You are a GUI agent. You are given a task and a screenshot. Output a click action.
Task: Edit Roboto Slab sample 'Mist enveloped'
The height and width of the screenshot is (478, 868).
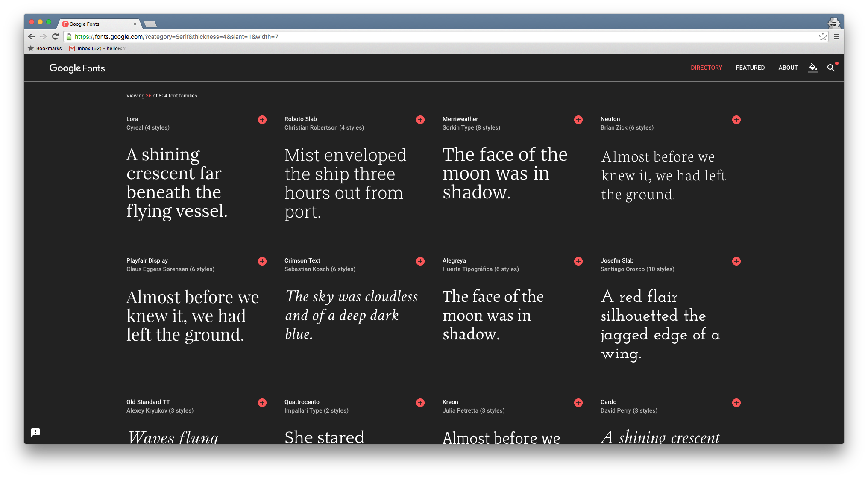[x=346, y=183]
